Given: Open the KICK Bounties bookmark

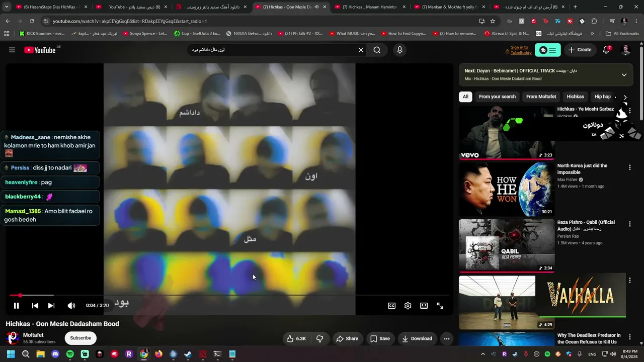Looking at the screenshot, I should [x=42, y=34].
